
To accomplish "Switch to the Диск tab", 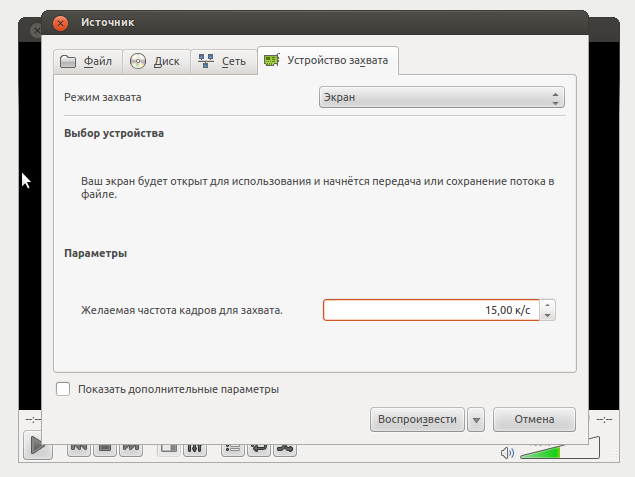I will click(x=156, y=62).
